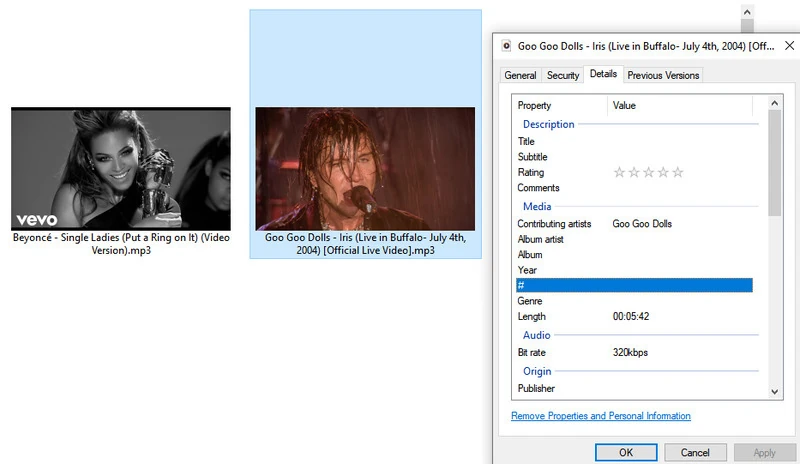Set rating to one star
Screen dimensions: 800x464
pos(619,173)
